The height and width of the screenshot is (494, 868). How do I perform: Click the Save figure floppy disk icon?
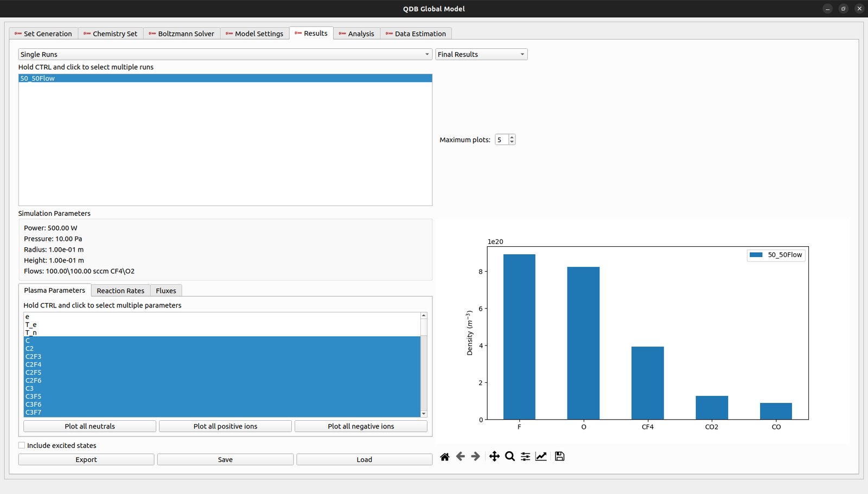coord(560,457)
